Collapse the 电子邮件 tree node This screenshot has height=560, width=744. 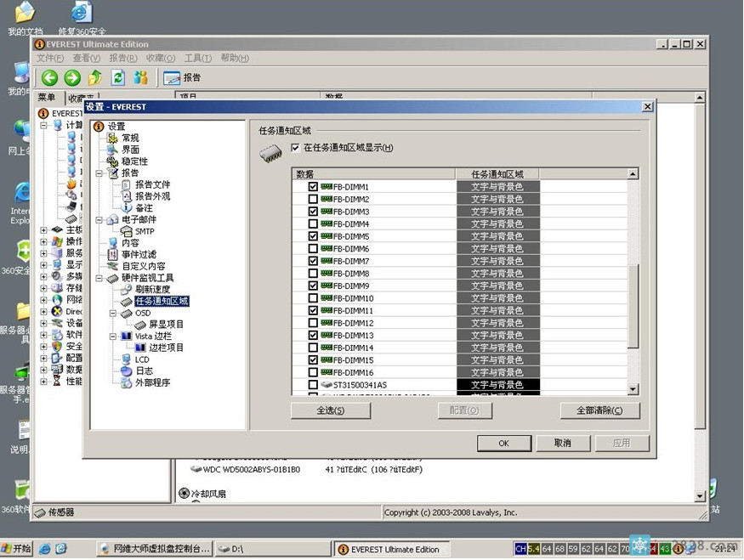[99, 219]
